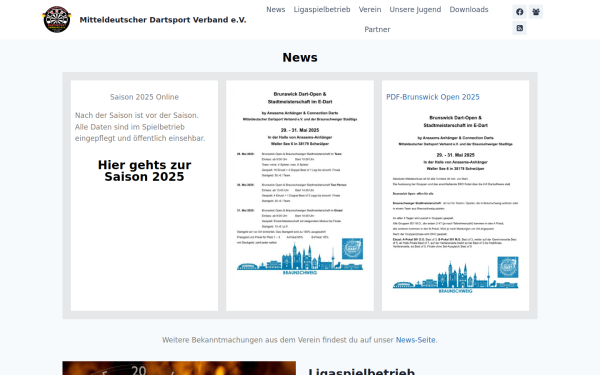Follow the News-Seite link
This screenshot has width=600, height=375.
pos(415,340)
